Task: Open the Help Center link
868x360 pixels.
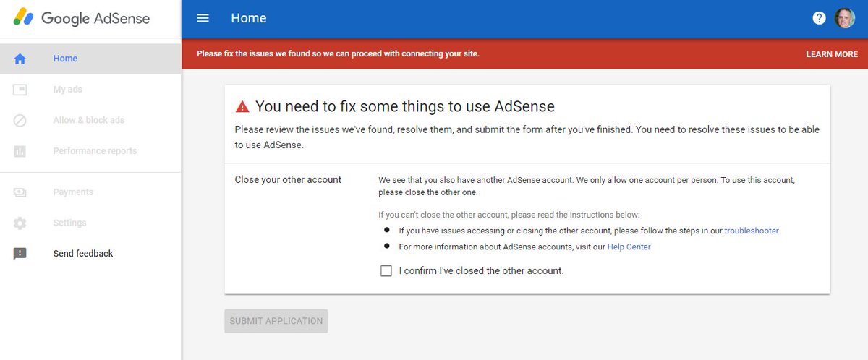Action: click(629, 247)
